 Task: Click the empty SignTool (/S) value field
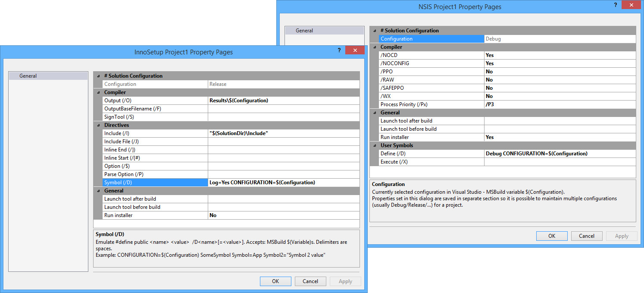(x=284, y=117)
